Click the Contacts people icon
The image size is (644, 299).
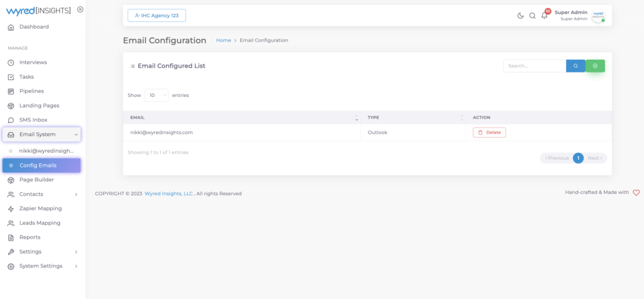click(11, 194)
